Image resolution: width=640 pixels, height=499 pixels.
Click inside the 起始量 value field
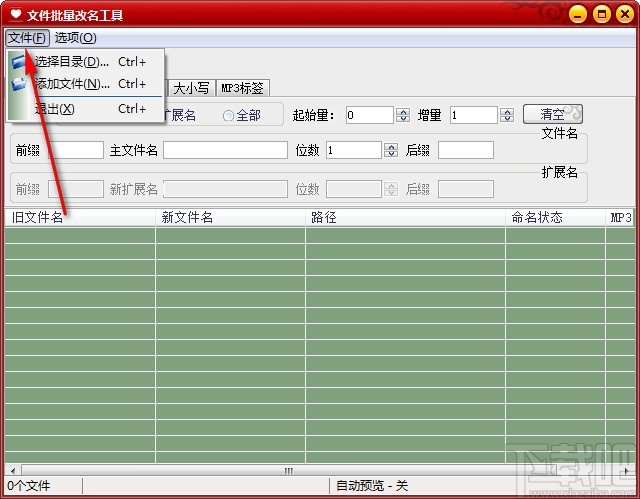(x=370, y=115)
